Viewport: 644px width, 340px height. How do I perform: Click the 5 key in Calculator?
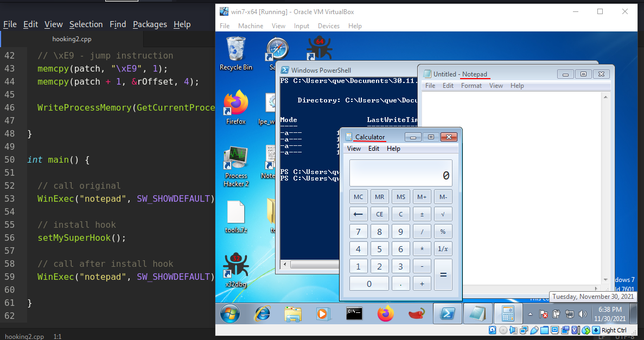379,249
